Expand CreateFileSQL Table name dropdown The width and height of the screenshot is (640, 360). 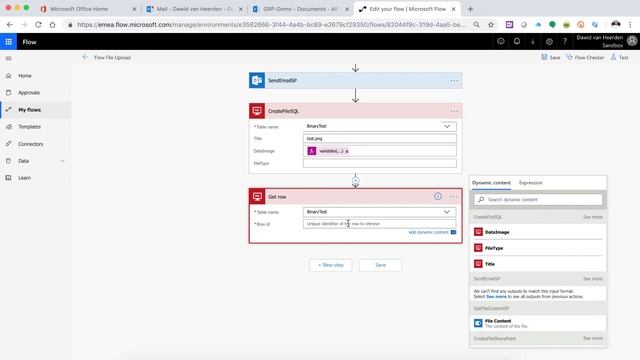[447, 127]
